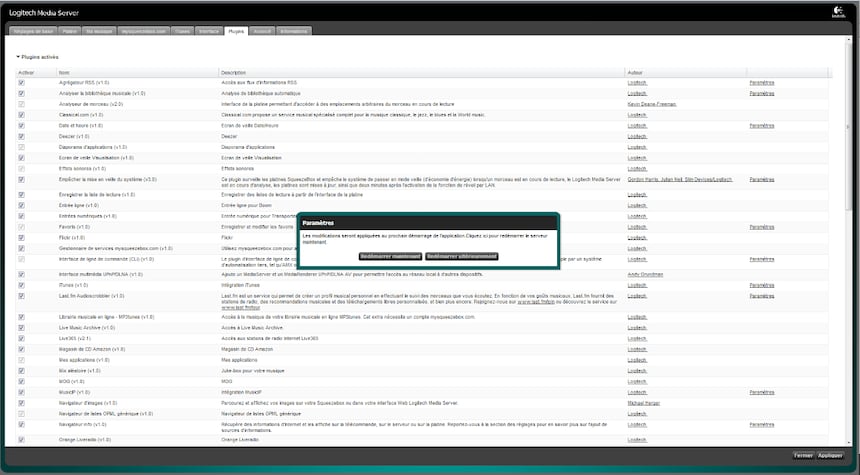Select the Entrée ligne plugin name
Screen dimensions: 860x475
[x=79, y=206]
